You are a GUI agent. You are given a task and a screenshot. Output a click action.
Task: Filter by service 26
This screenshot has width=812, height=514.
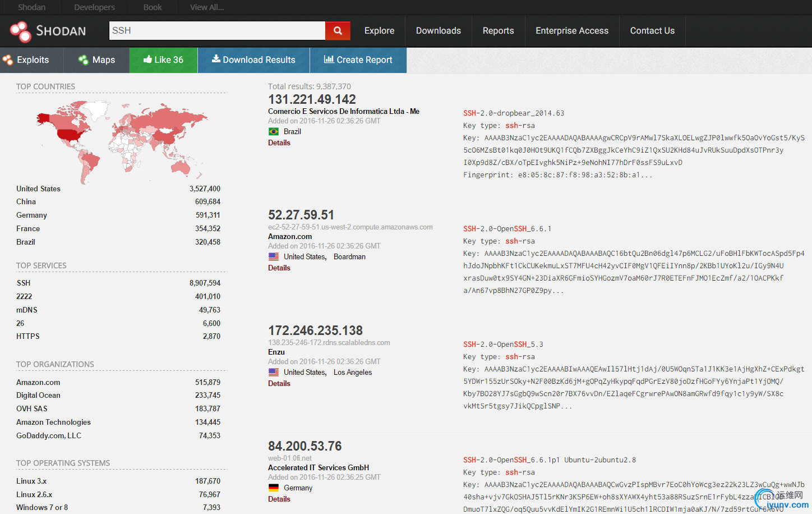[20, 323]
